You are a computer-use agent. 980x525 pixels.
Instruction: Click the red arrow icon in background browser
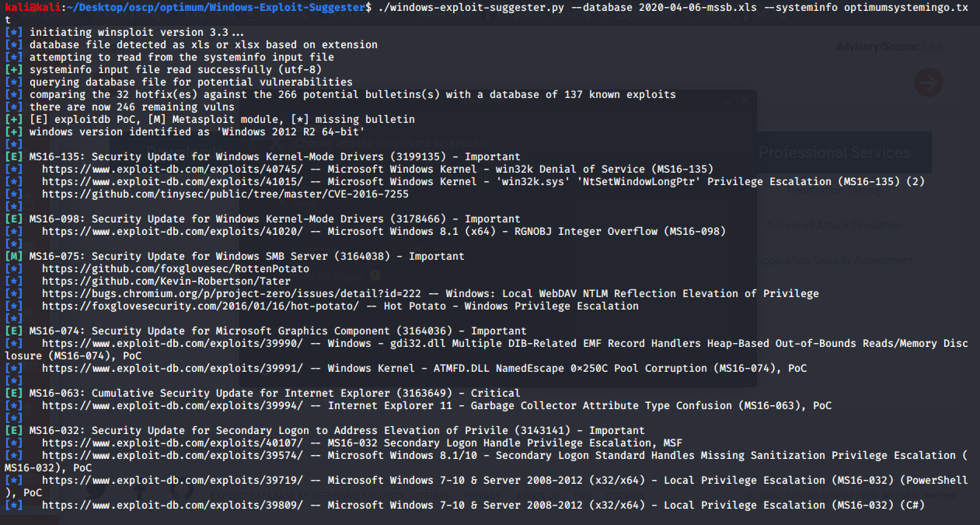pos(928,82)
